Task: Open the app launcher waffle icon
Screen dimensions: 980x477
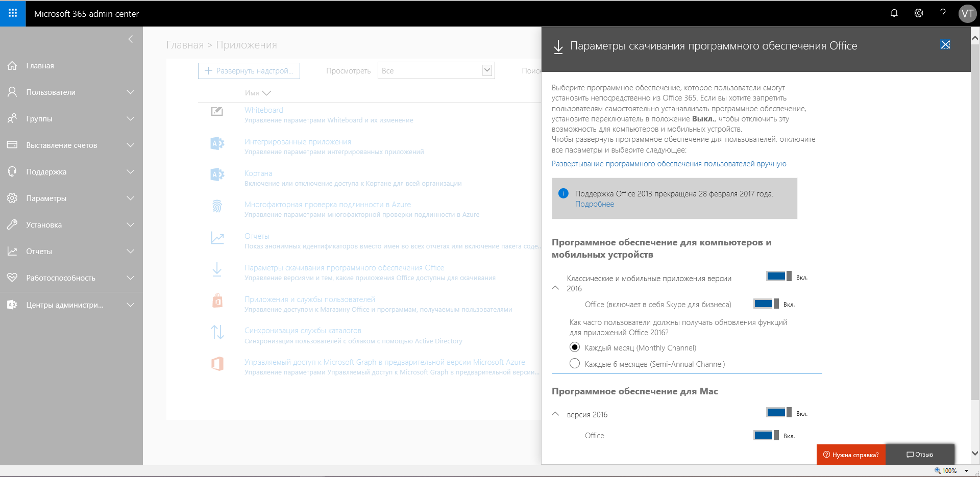Action: [13, 13]
